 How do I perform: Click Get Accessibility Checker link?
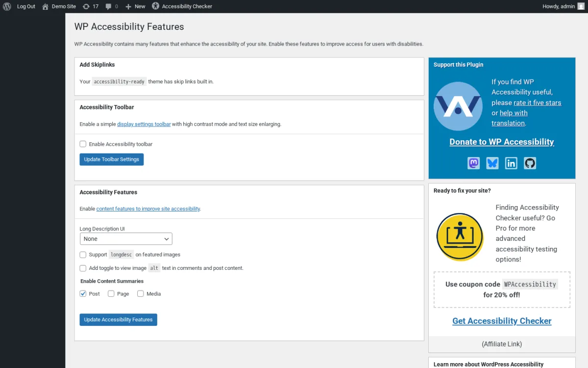[x=502, y=321]
